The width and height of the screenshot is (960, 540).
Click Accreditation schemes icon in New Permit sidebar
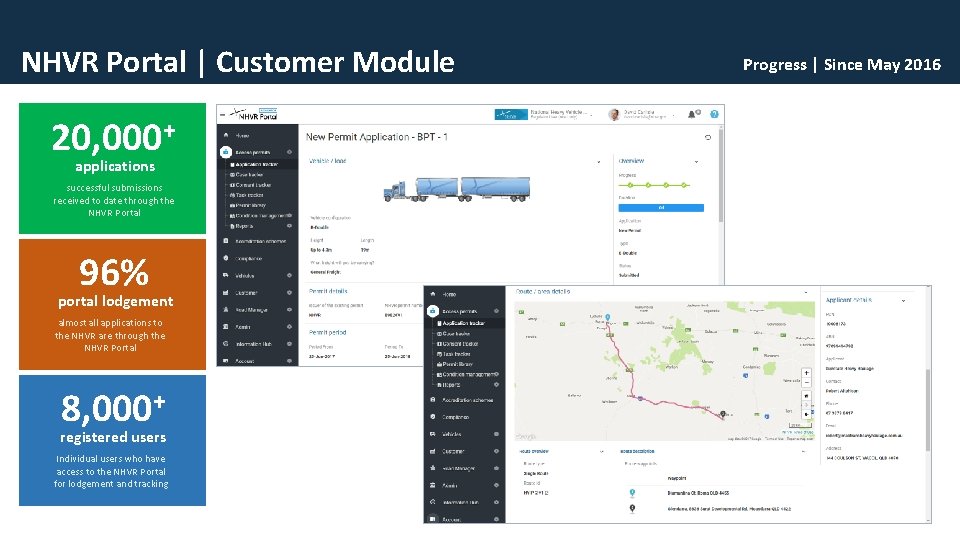226,241
